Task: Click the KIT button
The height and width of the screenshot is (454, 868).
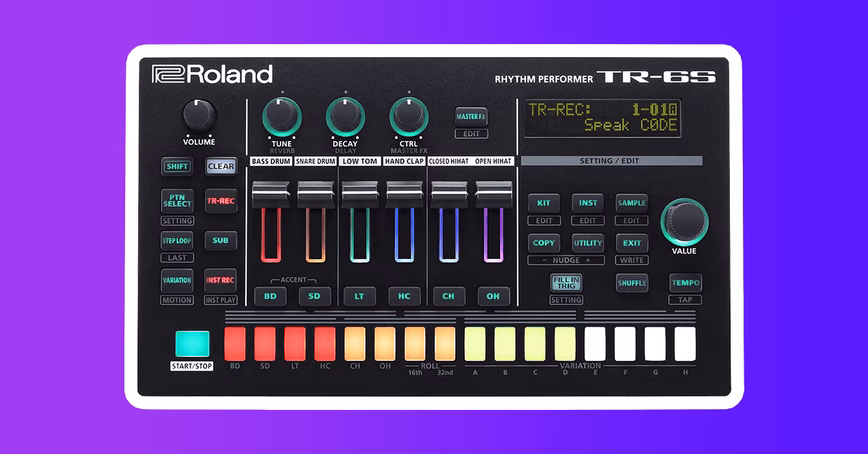Action: [x=544, y=203]
